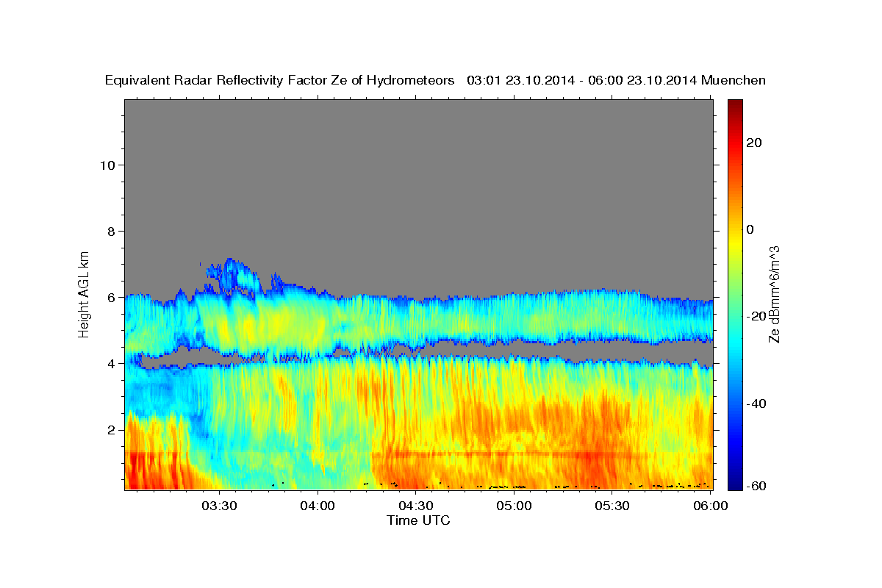Image resolution: width=882 pixels, height=588 pixels.
Task: Click the yellow zone of the colorbar
Action: (735, 243)
